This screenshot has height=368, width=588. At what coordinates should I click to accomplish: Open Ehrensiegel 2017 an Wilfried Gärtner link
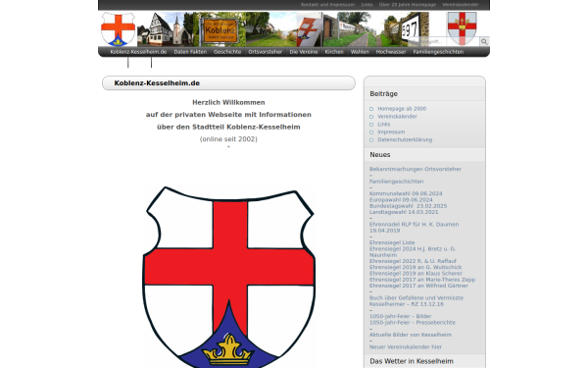point(418,286)
